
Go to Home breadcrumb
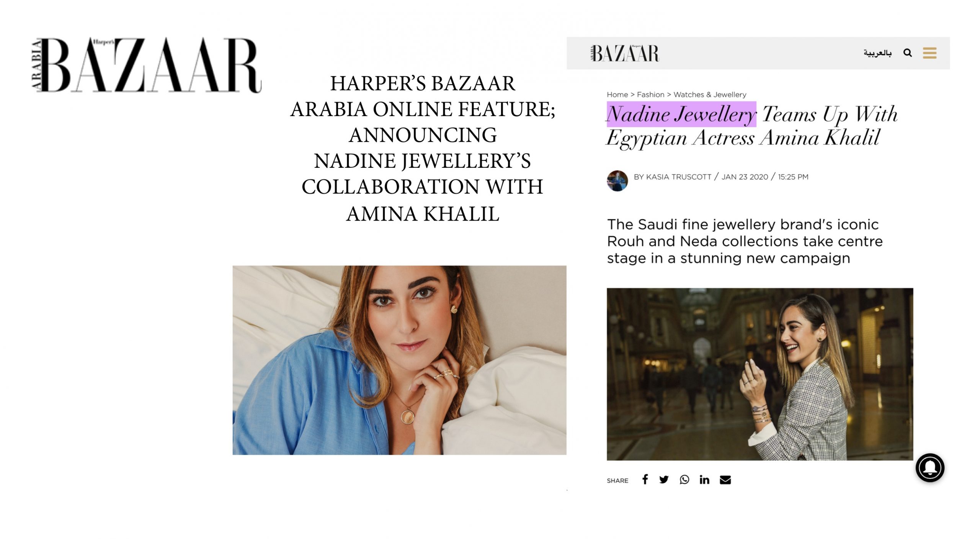pyautogui.click(x=617, y=95)
